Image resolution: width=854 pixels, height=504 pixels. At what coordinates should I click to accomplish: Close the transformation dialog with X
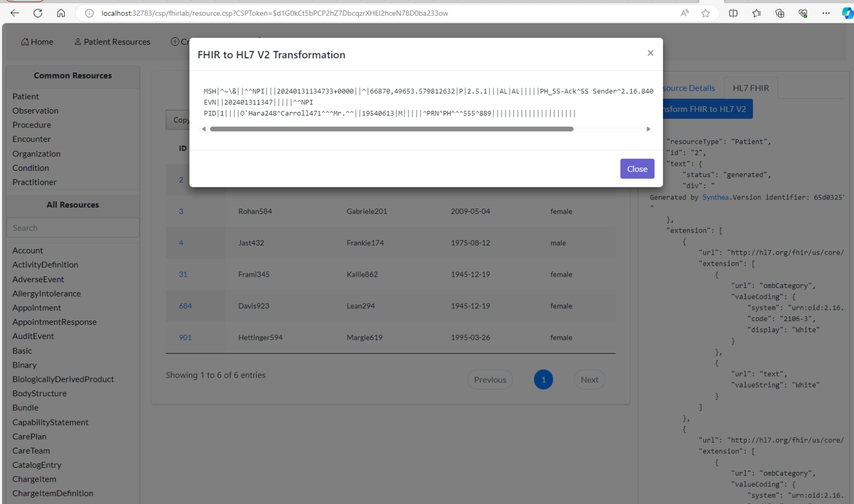tap(650, 53)
